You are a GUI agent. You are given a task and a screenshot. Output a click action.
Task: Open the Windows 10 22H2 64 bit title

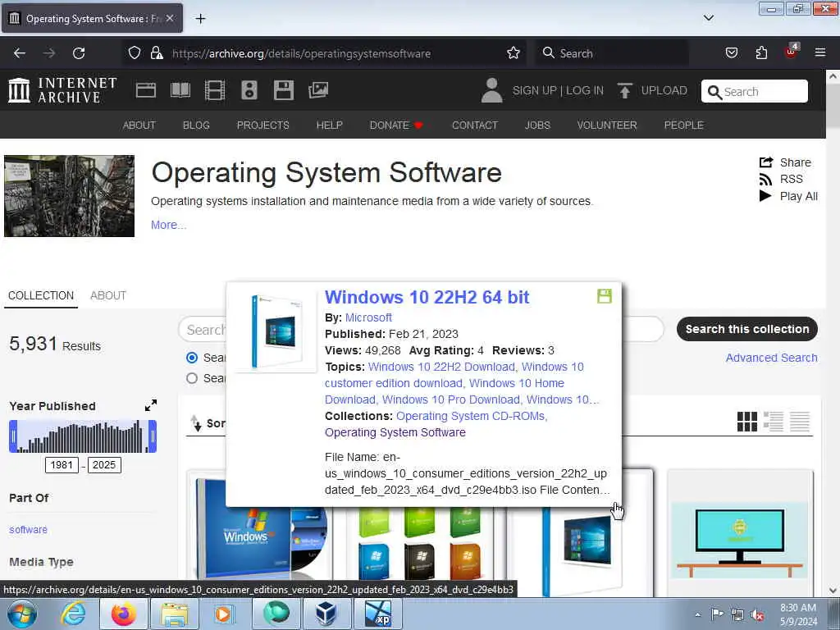coord(427,297)
